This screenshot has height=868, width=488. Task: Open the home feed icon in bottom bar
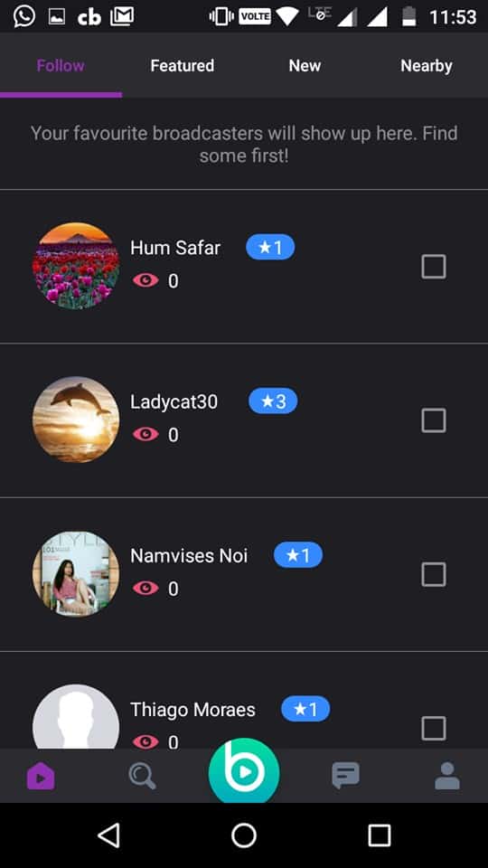(41, 776)
